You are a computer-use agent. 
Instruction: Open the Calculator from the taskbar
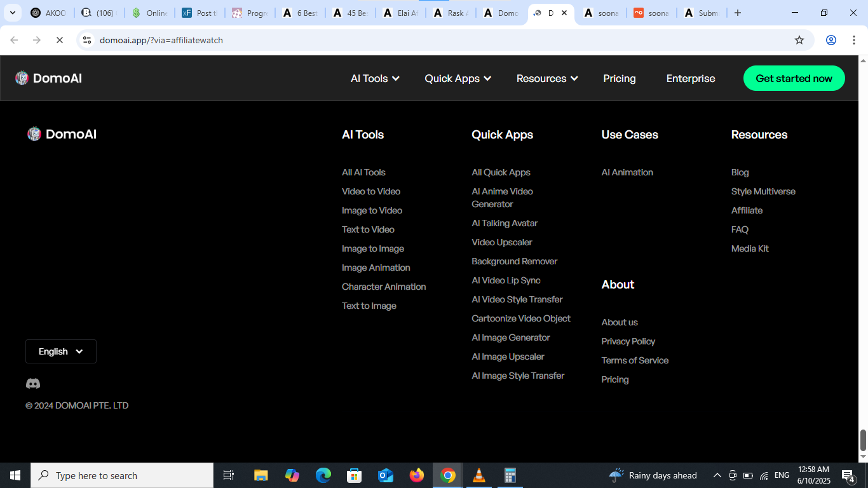click(510, 475)
